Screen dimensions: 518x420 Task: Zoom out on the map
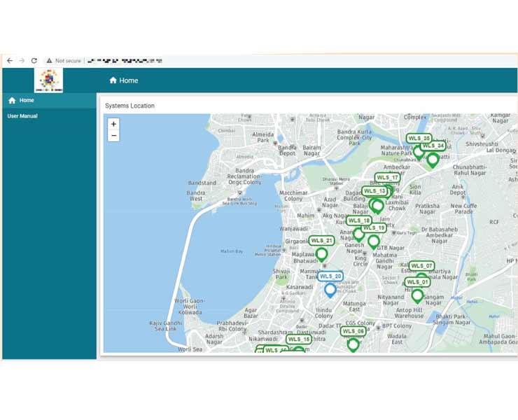(x=113, y=136)
